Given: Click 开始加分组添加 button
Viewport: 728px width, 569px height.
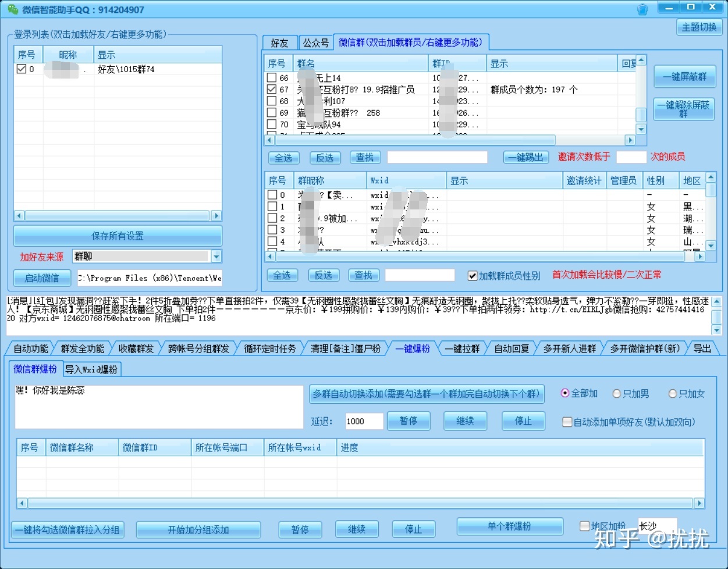Looking at the screenshot, I should coord(198,530).
